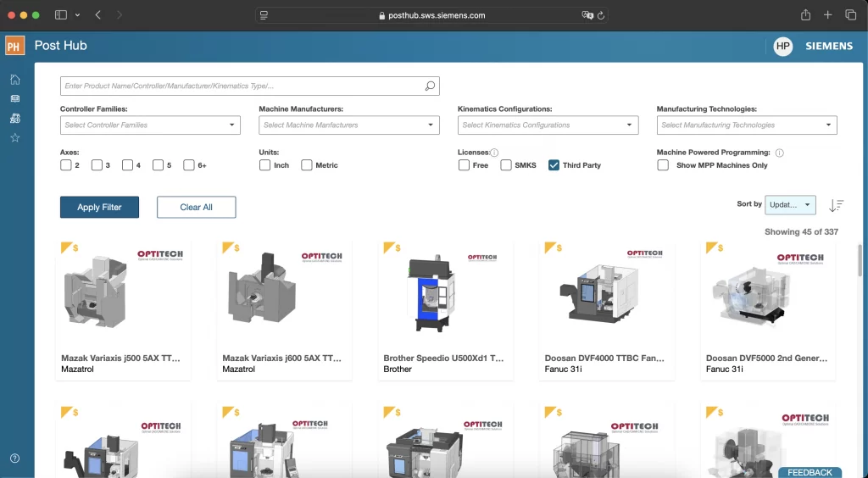Open the Safari share icon
Screen dimensions: 868x478
(x=805, y=15)
